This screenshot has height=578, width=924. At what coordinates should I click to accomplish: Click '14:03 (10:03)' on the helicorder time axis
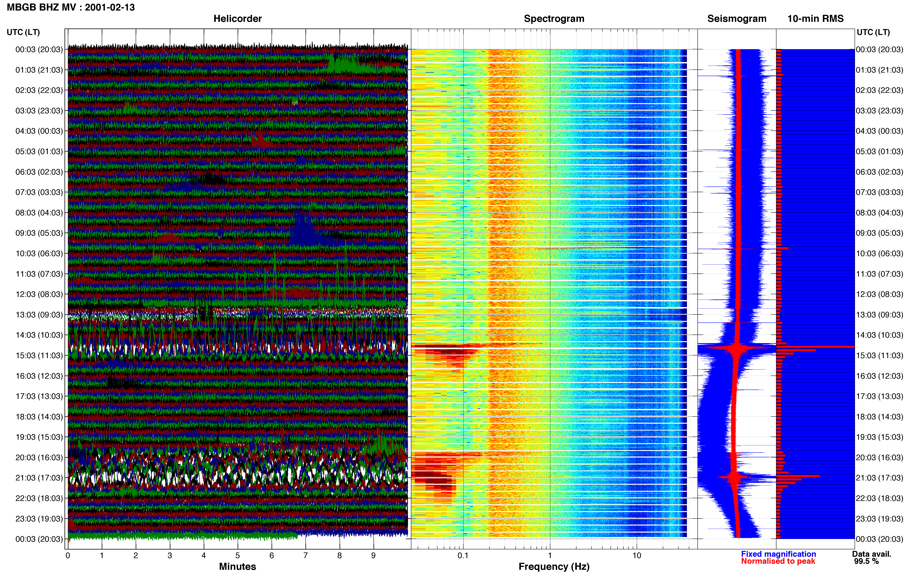(x=39, y=335)
